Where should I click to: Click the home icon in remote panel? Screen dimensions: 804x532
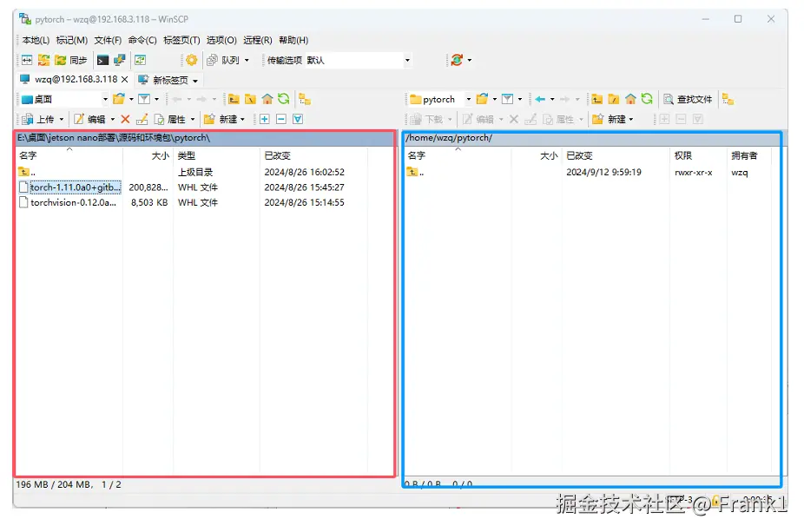(630, 99)
